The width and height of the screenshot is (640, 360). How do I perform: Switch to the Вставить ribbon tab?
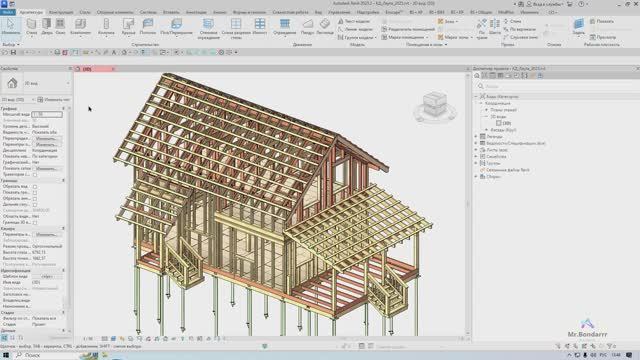(171, 12)
